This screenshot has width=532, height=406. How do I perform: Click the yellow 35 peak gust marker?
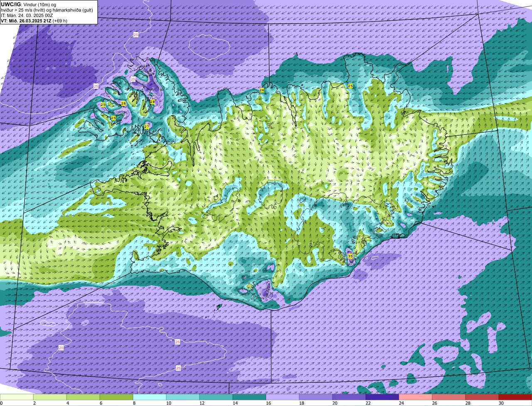click(x=350, y=257)
